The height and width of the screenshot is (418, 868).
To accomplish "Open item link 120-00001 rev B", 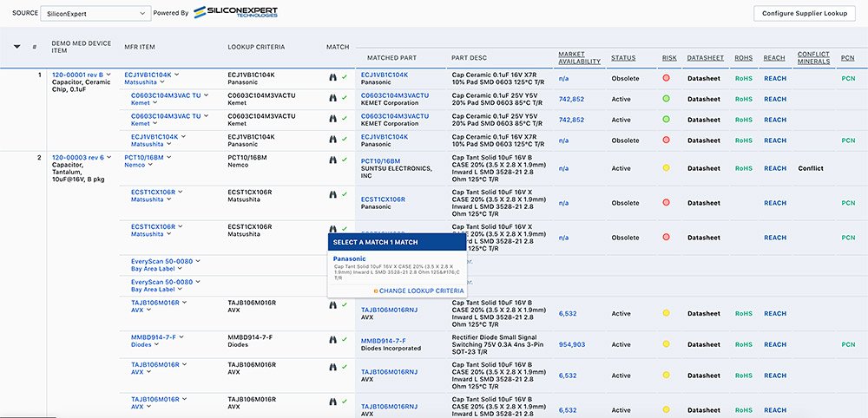I will pos(77,75).
